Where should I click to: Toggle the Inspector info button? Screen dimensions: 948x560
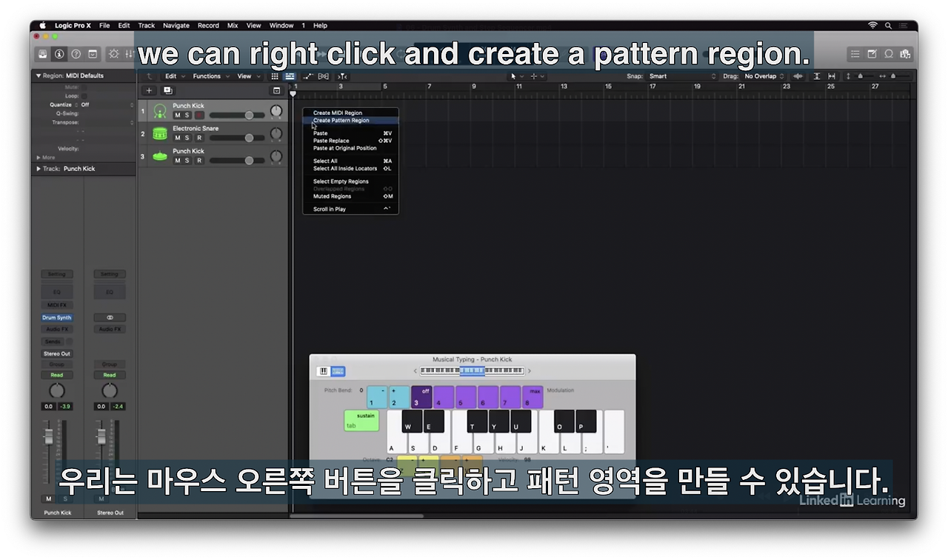click(59, 54)
